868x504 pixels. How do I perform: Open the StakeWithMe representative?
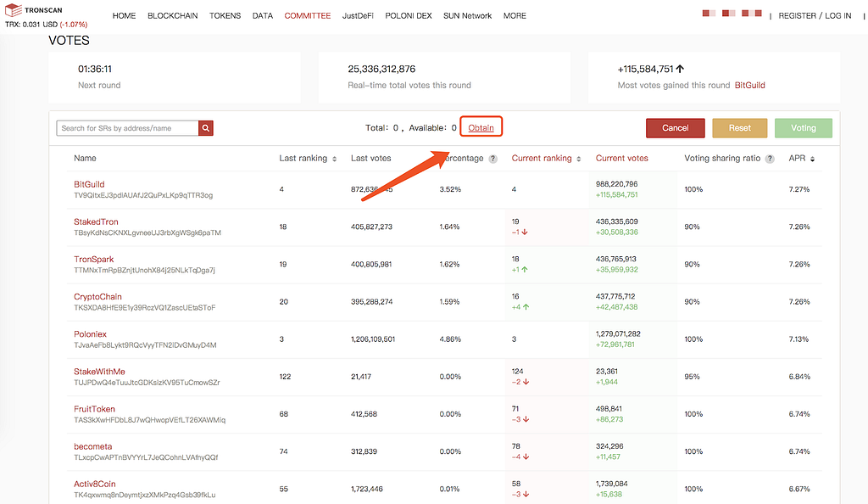click(x=99, y=372)
